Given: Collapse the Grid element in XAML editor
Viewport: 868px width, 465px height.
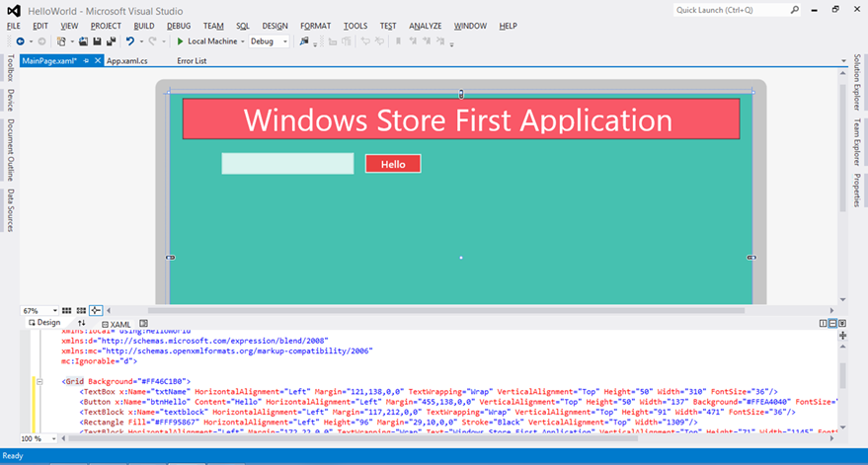Looking at the screenshot, I should pos(39,381).
